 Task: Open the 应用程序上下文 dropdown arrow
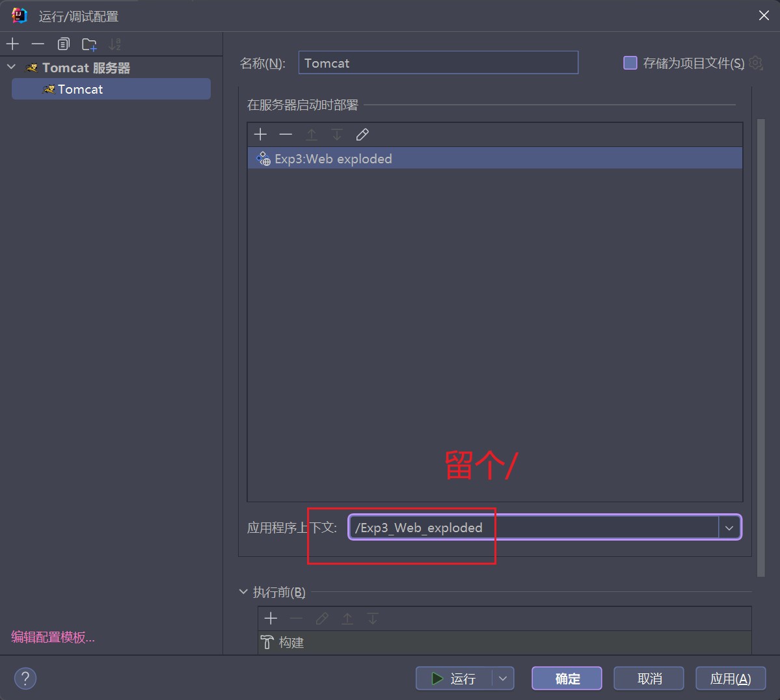[x=729, y=528]
